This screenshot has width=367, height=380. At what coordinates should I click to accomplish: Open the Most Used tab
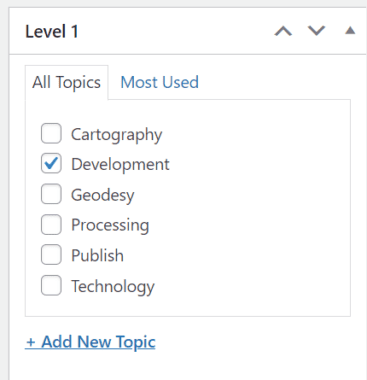point(159,82)
